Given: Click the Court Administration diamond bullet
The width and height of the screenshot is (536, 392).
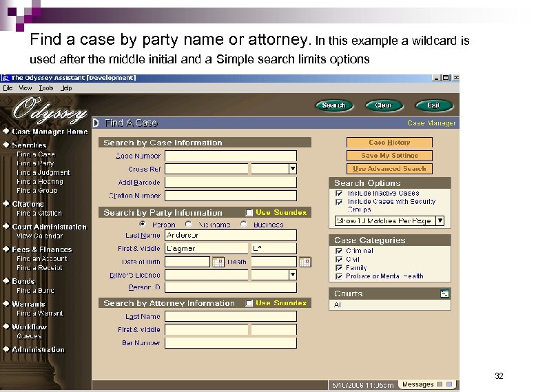Looking at the screenshot, I should [6, 226].
